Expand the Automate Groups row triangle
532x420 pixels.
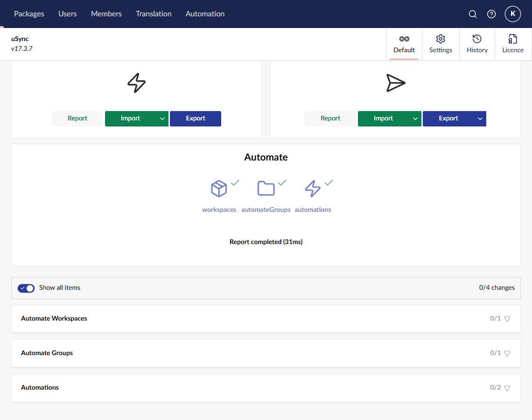pyautogui.click(x=507, y=354)
